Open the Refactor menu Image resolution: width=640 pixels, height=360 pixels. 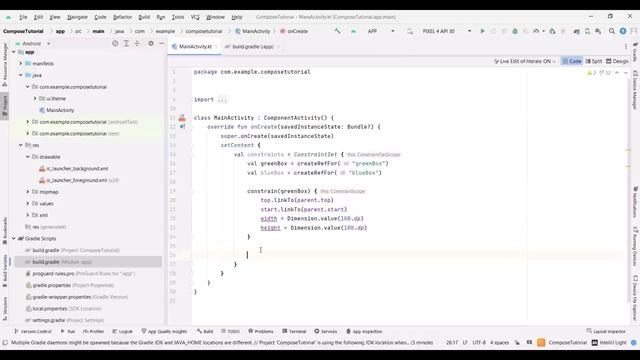pos(122,17)
